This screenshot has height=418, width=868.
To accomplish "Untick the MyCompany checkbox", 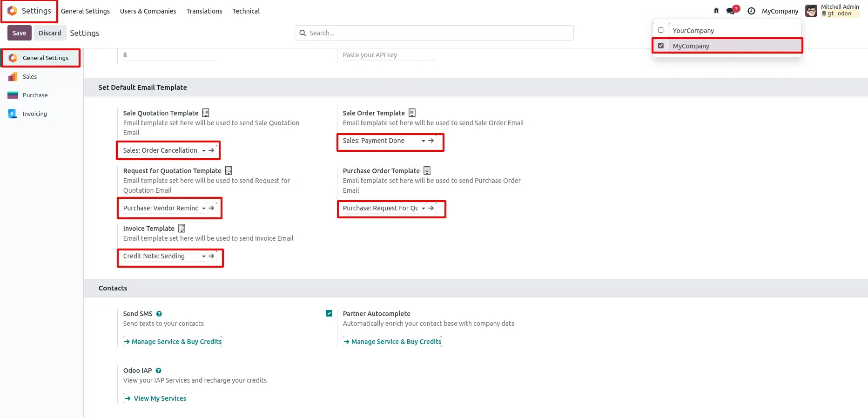I will click(661, 46).
